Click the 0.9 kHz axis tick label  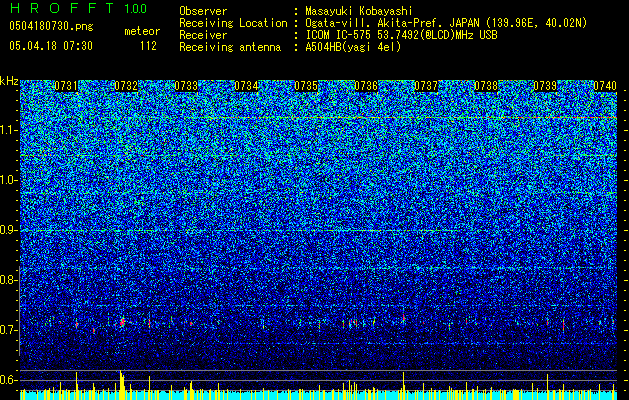(8, 230)
